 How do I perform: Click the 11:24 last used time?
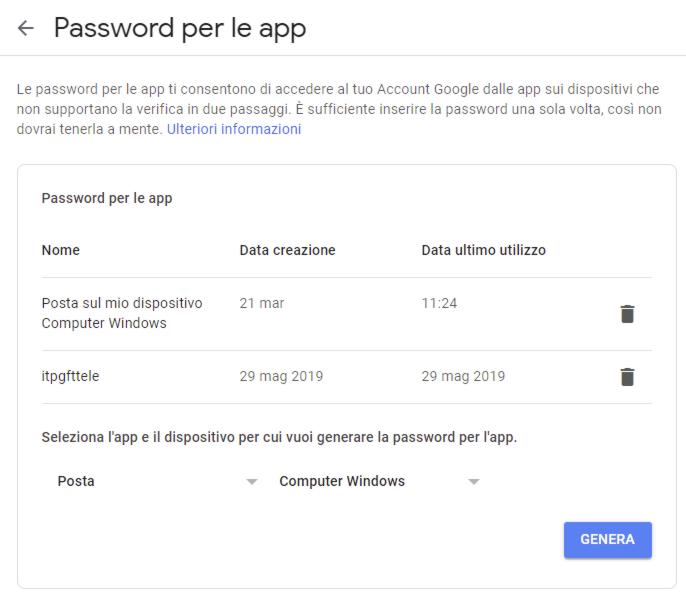pyautogui.click(x=439, y=303)
